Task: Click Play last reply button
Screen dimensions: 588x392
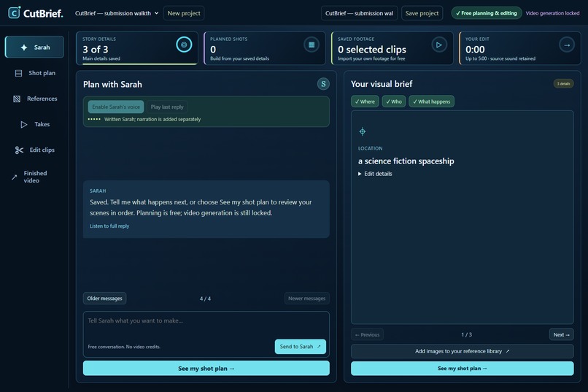Action: (x=167, y=107)
